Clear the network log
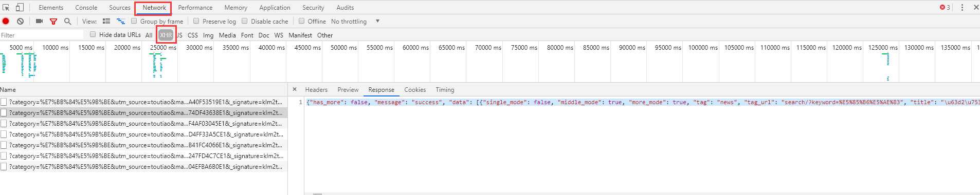980x195 pixels. point(20,21)
